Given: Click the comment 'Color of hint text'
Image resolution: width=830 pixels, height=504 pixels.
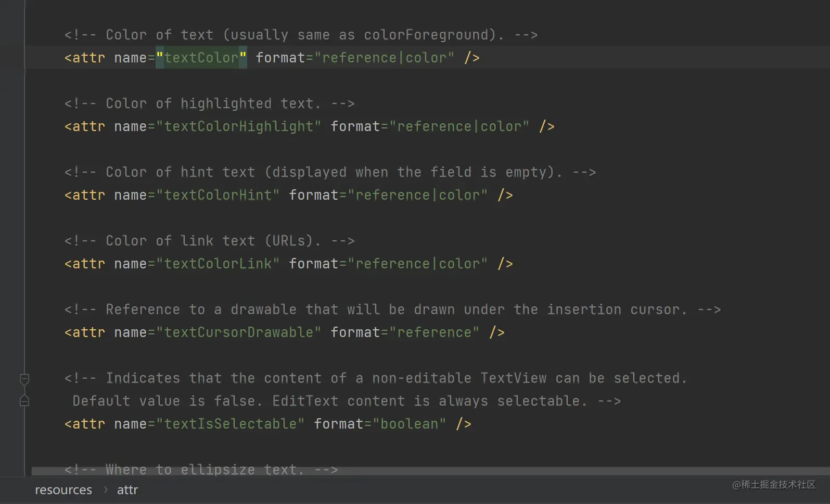Looking at the screenshot, I should coord(330,172).
